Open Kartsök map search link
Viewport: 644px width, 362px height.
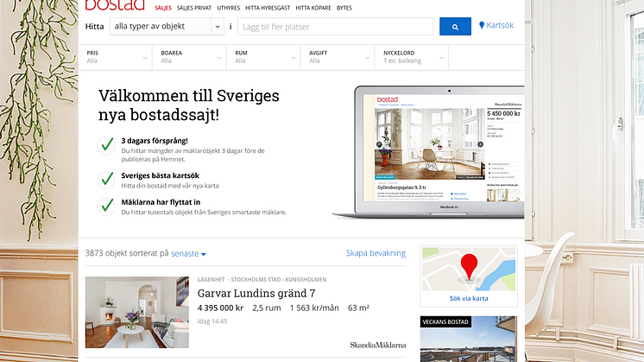click(496, 25)
